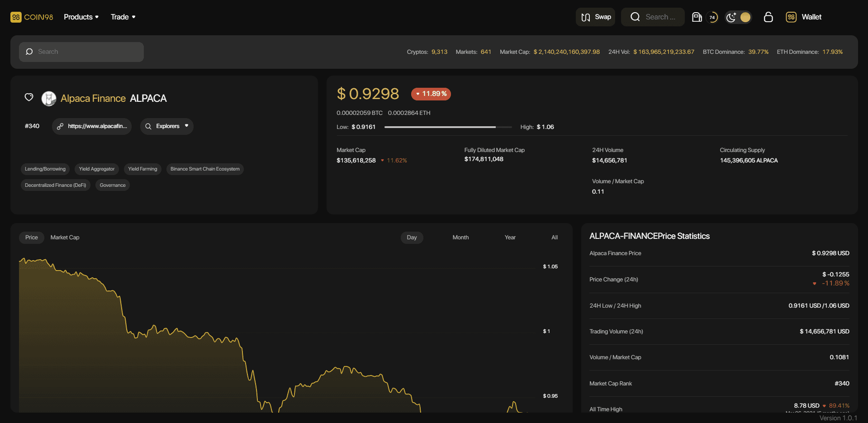The height and width of the screenshot is (423, 868).
Task: Click the 11.89% price change badge
Action: (x=431, y=94)
